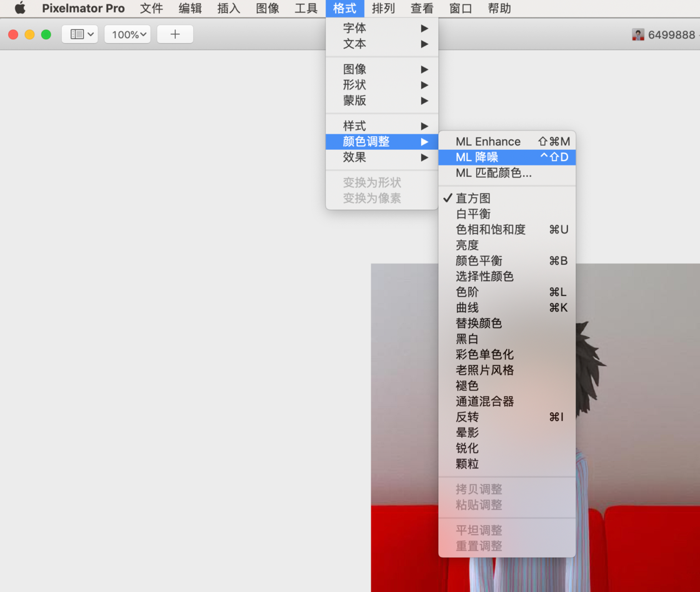Viewport: 700px width, 592px height.
Task: Open the 帮助 menu
Action: coord(499,8)
